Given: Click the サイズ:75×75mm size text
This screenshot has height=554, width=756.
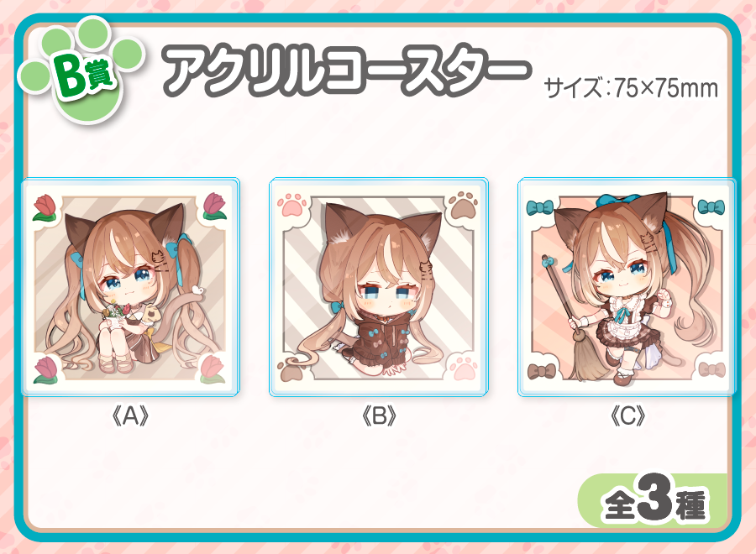Looking at the screenshot, I should point(631,89).
